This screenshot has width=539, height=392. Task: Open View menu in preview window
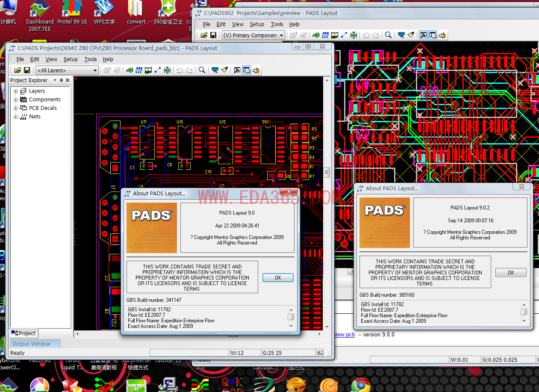pos(238,24)
